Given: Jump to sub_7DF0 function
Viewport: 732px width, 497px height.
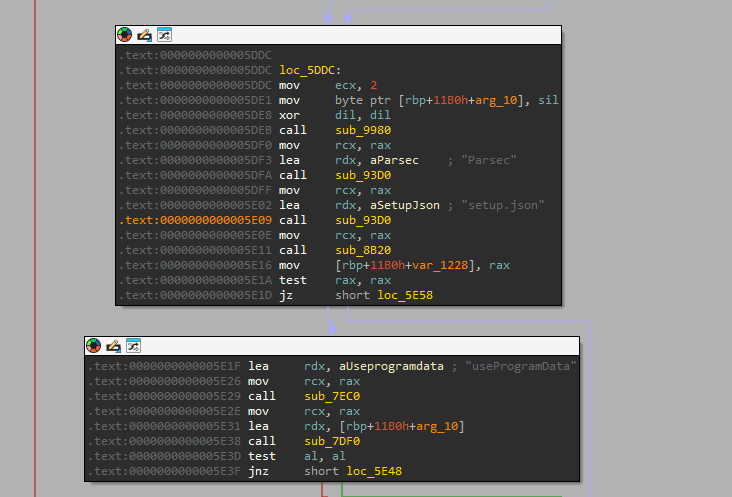Looking at the screenshot, I should (332, 441).
